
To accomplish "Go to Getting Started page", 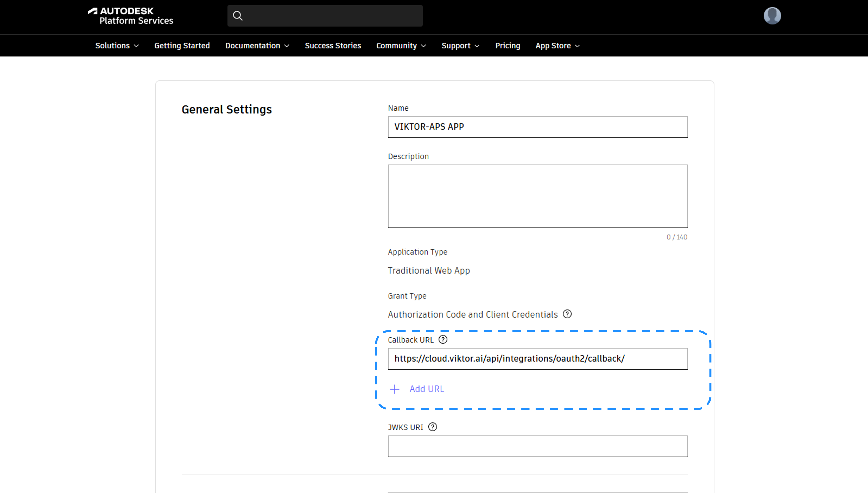I will click(182, 46).
